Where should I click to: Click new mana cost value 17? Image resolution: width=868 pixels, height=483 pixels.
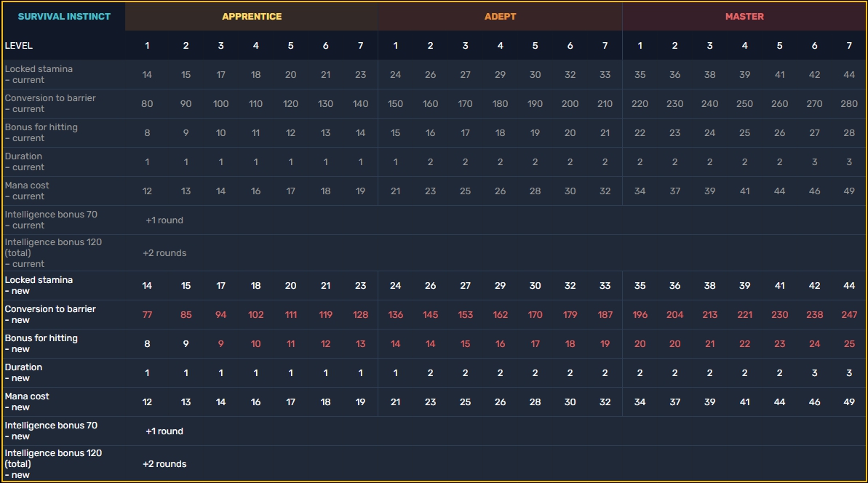click(290, 402)
